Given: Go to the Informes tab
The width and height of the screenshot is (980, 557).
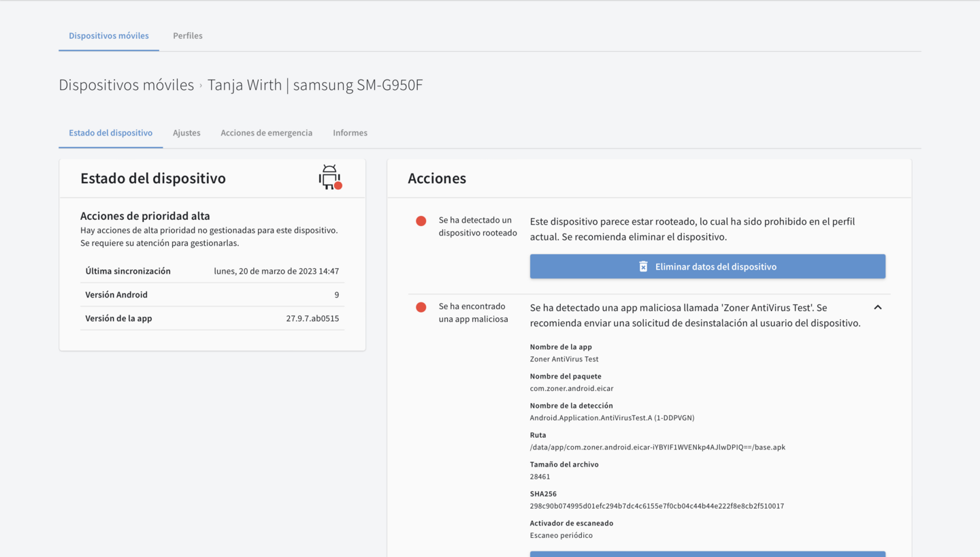Looking at the screenshot, I should pos(350,133).
